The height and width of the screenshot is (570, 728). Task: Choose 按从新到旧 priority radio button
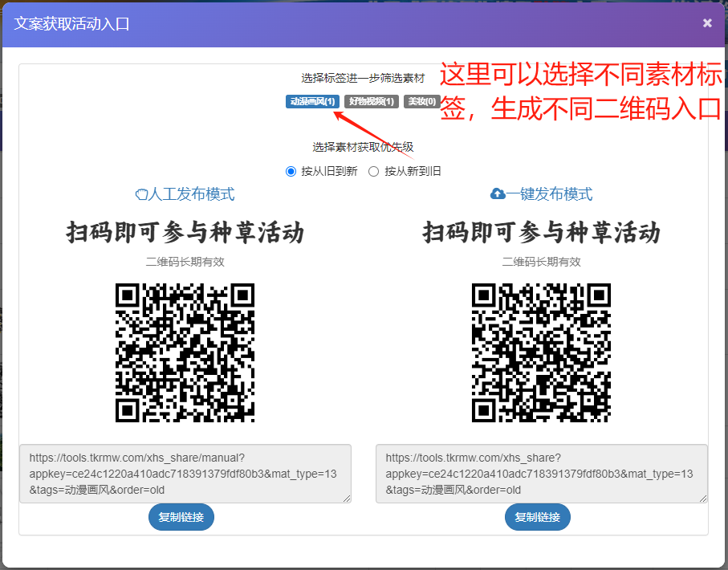coord(374,172)
